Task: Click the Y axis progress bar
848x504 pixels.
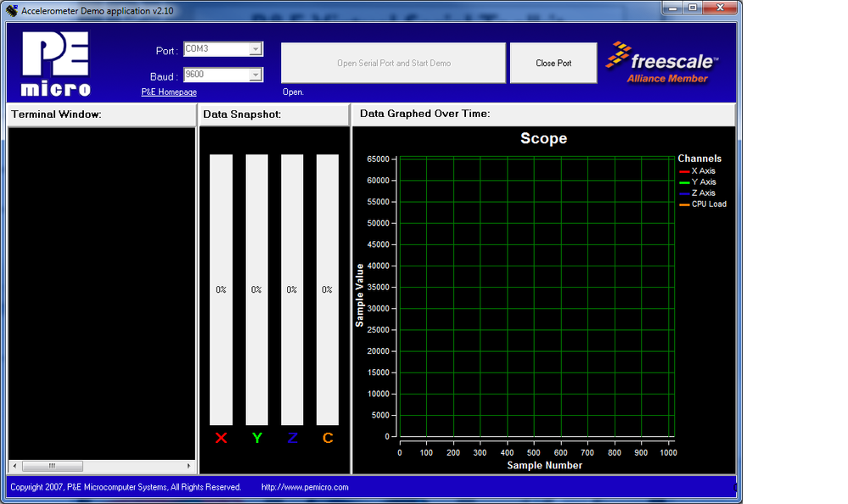Action: pos(257,290)
